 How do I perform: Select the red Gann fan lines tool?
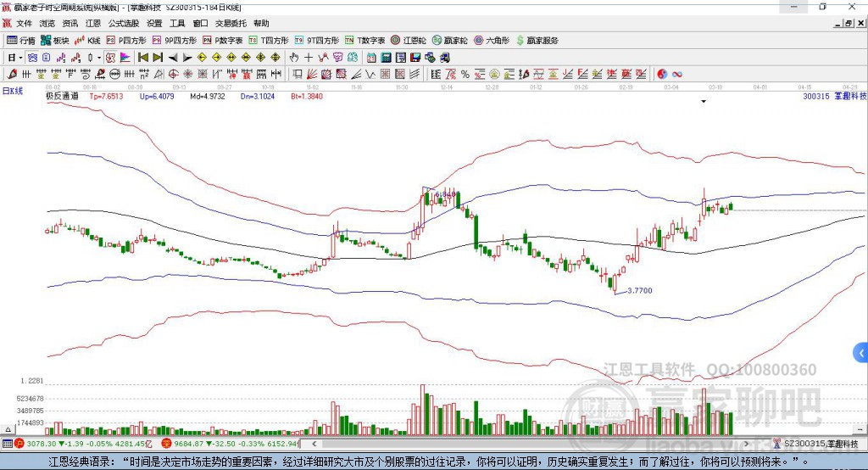click(x=312, y=75)
